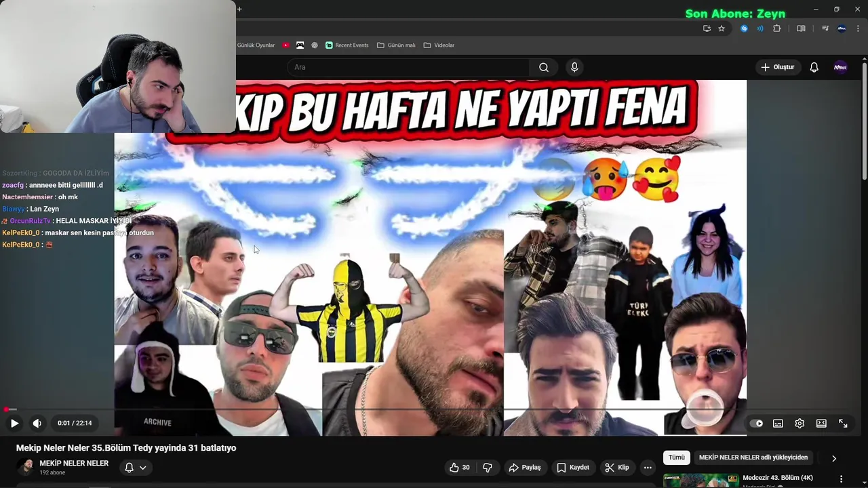Toggle subtitles in the video player
Screen dimensions: 868x488
click(778, 424)
